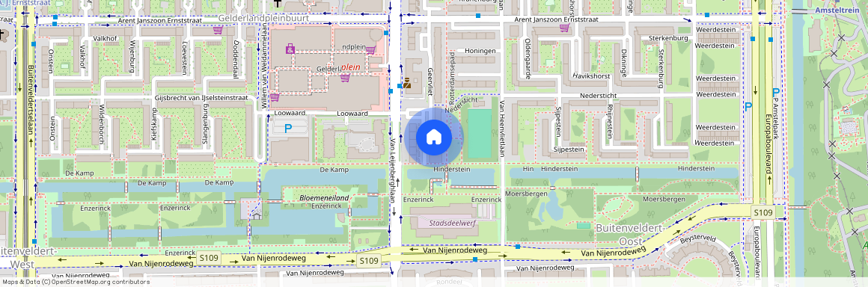Click the shopping cart near Loevestein street
The image size is (868, 287).
point(218,29)
